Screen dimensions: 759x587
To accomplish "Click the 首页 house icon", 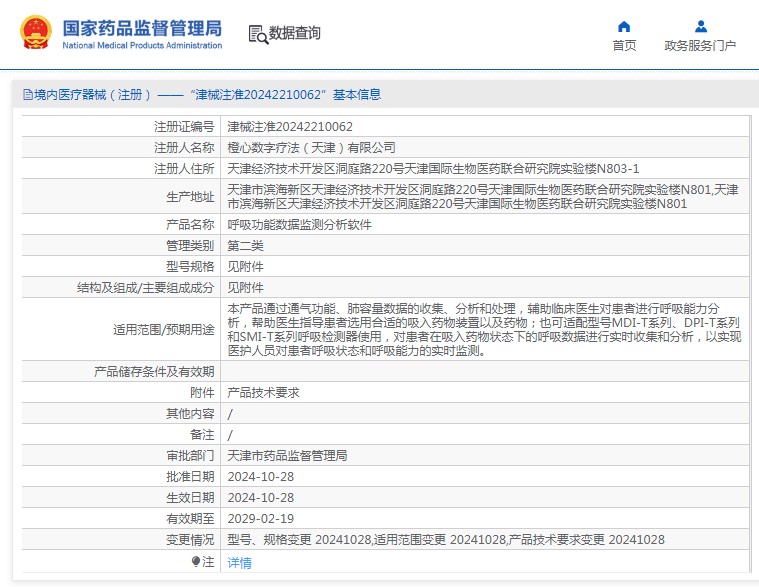I will pos(624,27).
